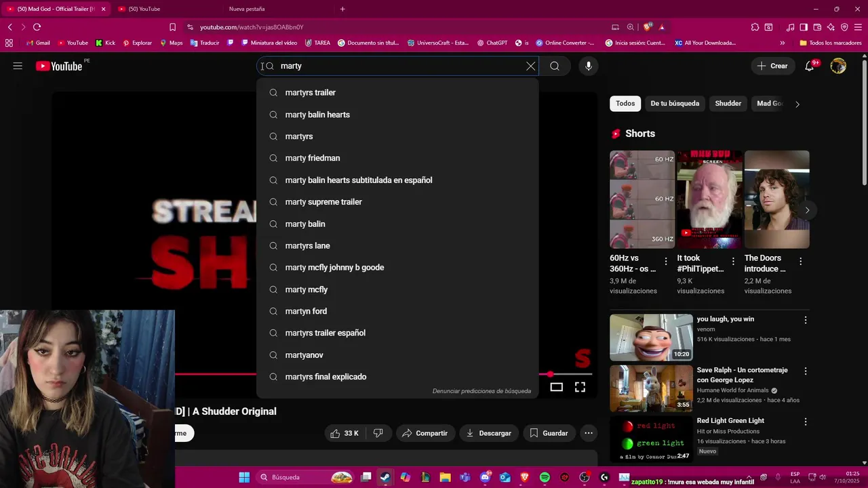This screenshot has height=488, width=868.
Task: Select suggestion 'martyanov'
Action: click(397, 355)
